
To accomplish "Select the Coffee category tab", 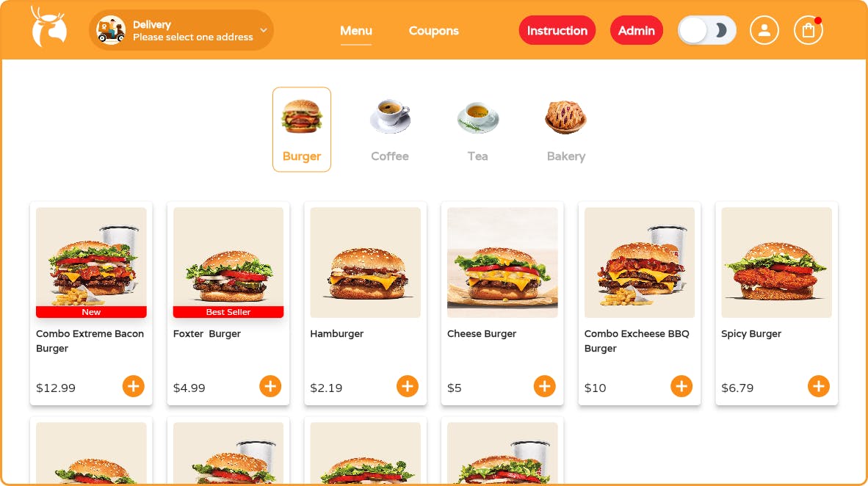I will coord(390,129).
